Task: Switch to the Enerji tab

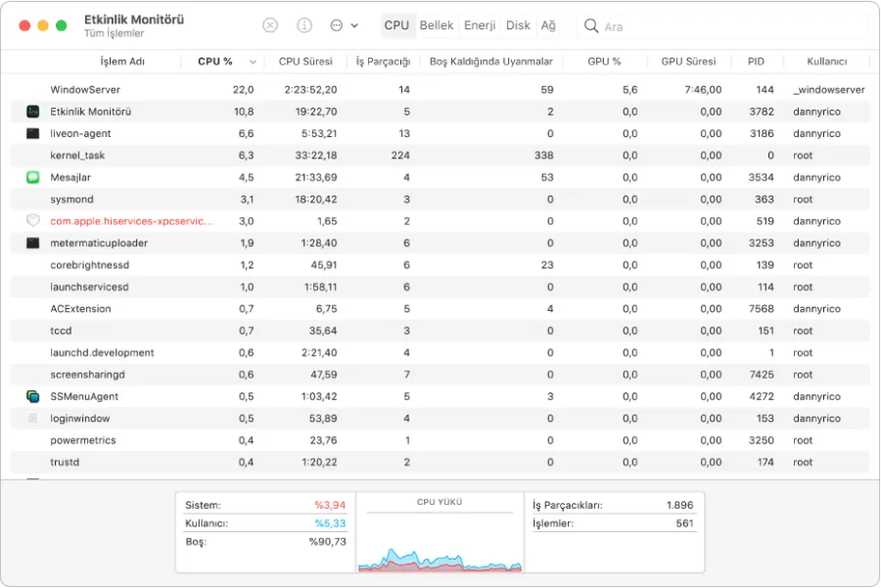Action: (x=480, y=25)
